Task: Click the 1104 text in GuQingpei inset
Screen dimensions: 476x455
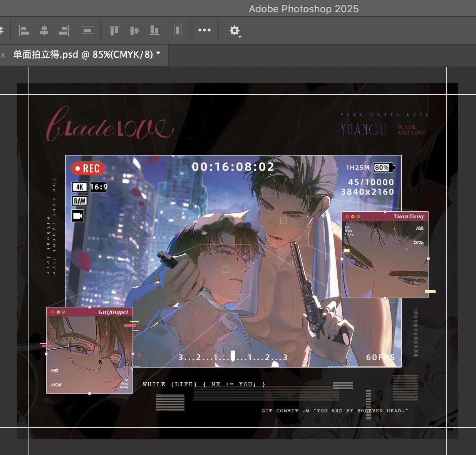Action: pos(56,385)
